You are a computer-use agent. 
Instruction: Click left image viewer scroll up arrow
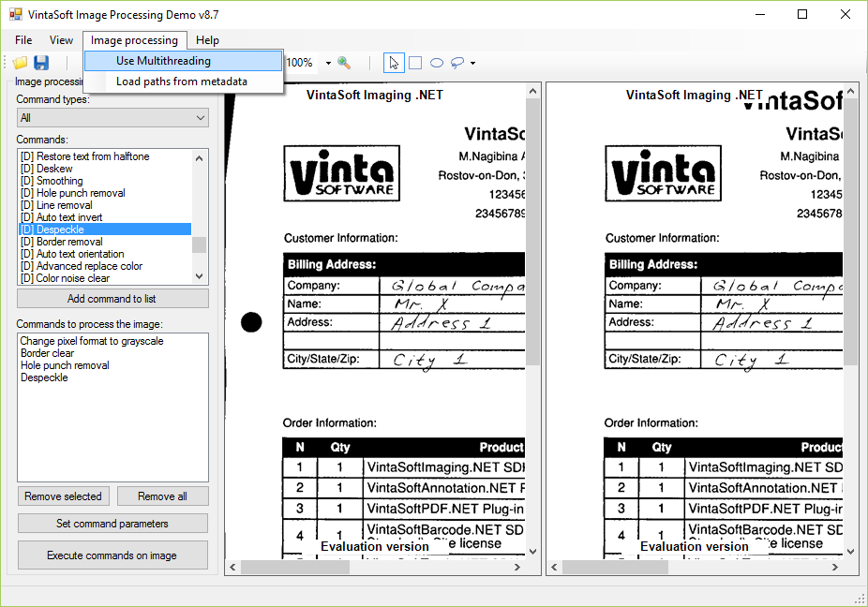pyautogui.click(x=532, y=91)
